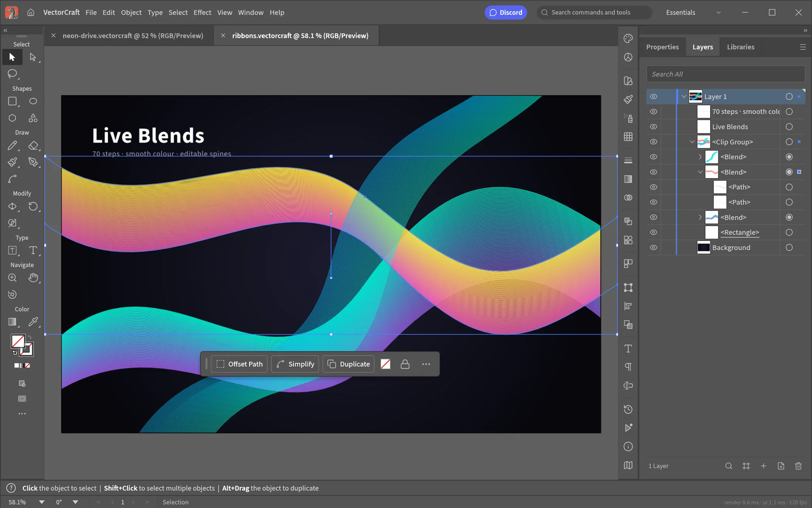
Task: Select the Hand tool
Action: (33, 278)
